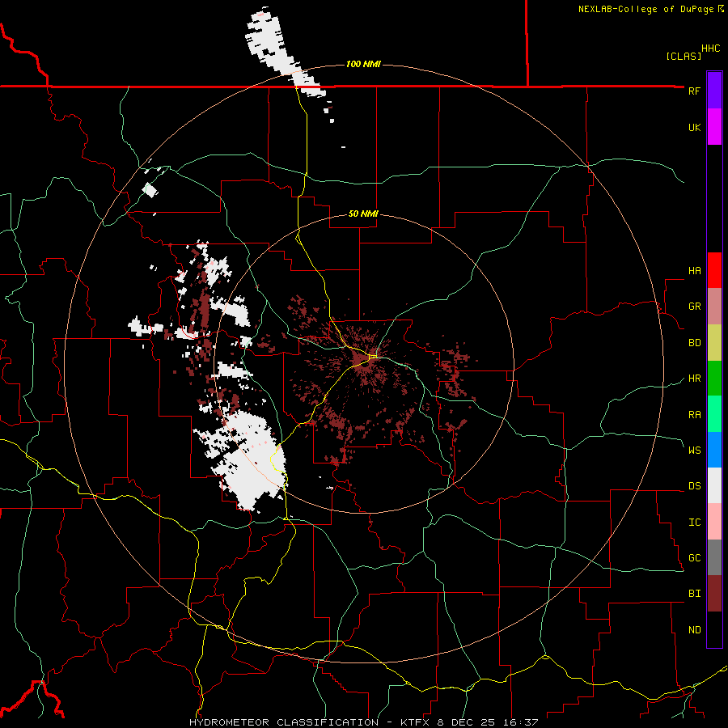The width and height of the screenshot is (728, 728).
Task: Click the [CLAS] units label
Action: (684, 57)
